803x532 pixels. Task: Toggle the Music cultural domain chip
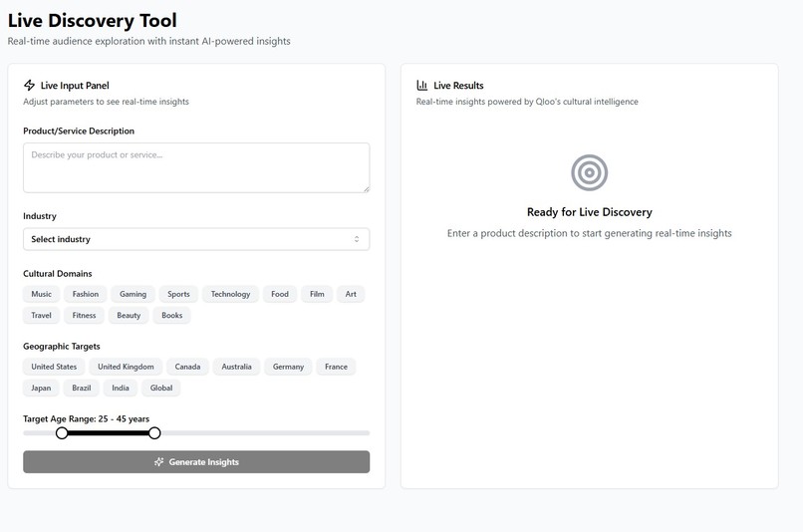point(42,294)
